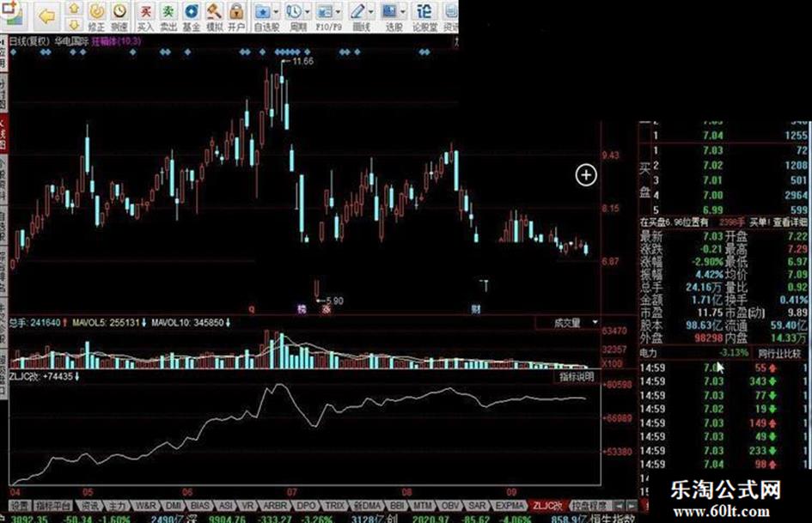This screenshot has height=523, width=812.
Task: Click the circled plus zoom icon
Action: [x=586, y=175]
